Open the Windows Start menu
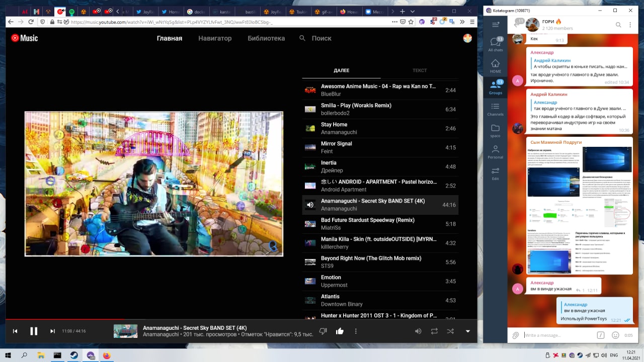The width and height of the screenshot is (644, 362). pos(8,355)
